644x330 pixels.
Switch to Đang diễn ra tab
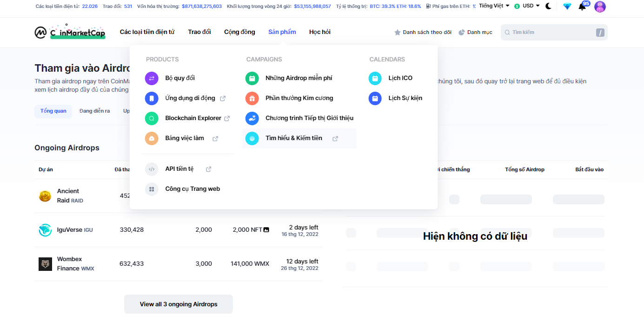click(x=95, y=111)
